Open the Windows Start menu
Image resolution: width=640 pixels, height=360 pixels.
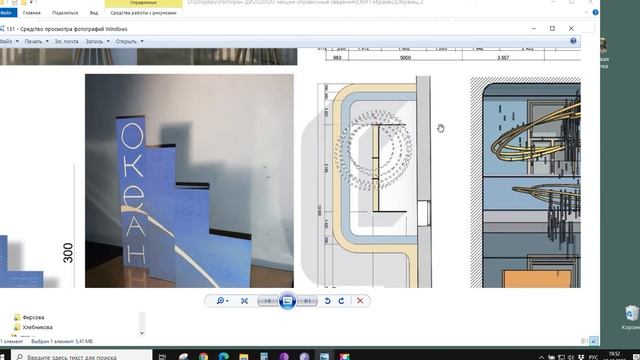tap(3, 356)
